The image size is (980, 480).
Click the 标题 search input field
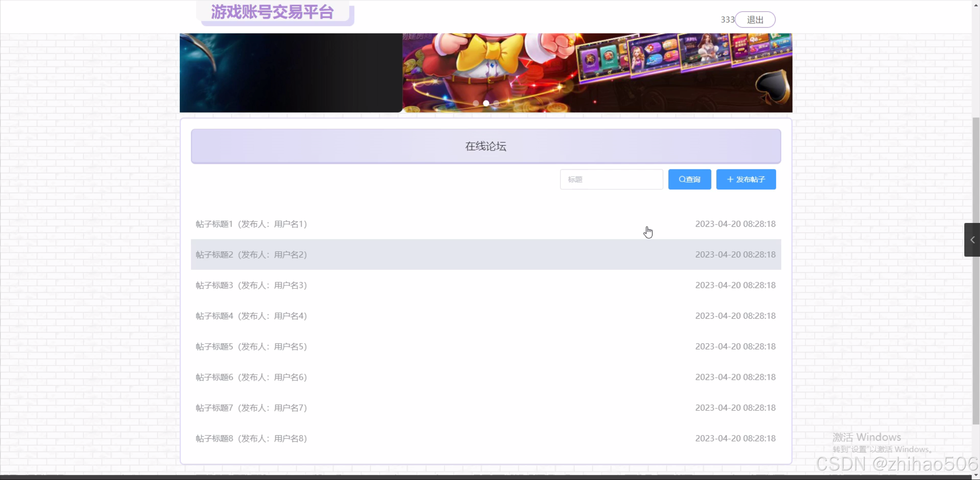[611, 179]
